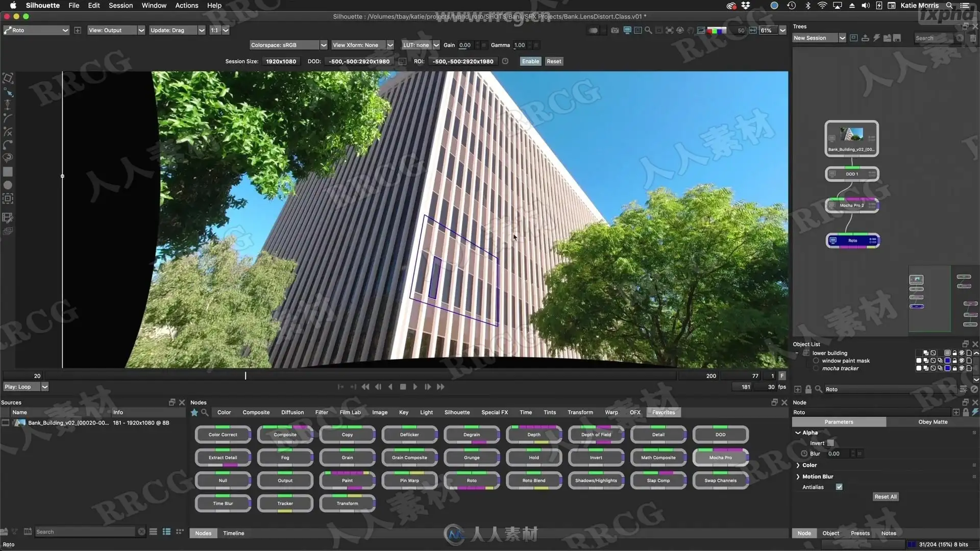This screenshot has width=980, height=551.
Task: Click the ROI Enable button
Action: pyautogui.click(x=530, y=61)
